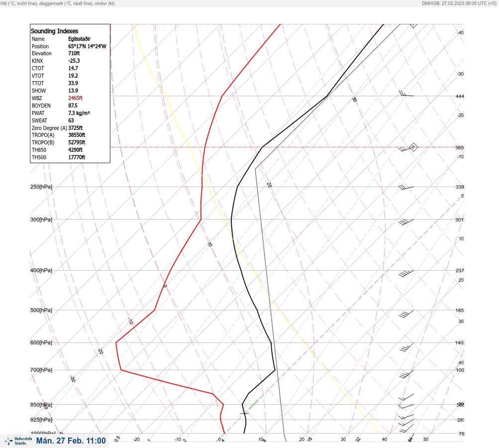The image size is (499, 448).
Task: Click the date label Mán. 27 Feb. 11:00
Action: point(71,441)
